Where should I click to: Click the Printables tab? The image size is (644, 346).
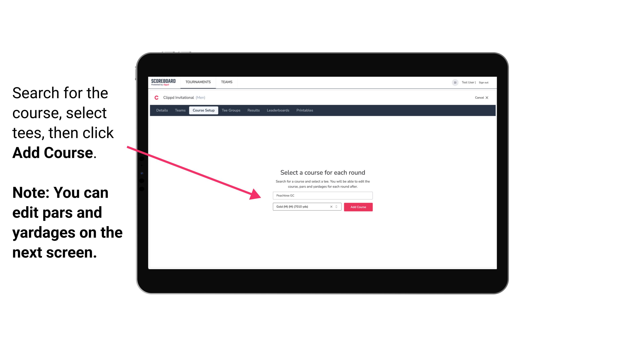[x=304, y=110]
